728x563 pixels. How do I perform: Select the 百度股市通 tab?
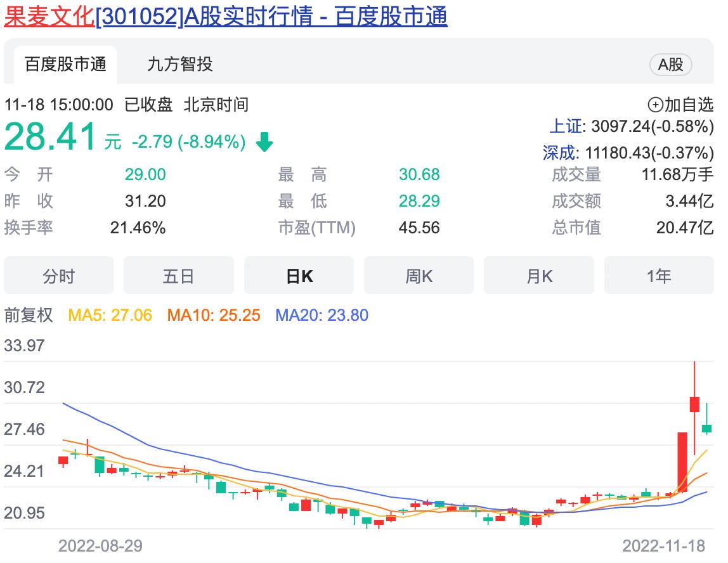click(66, 64)
